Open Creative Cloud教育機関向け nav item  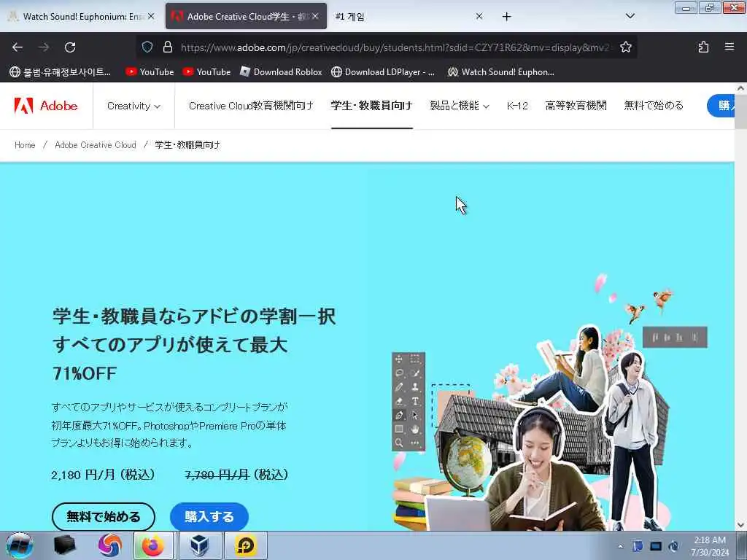click(x=251, y=106)
